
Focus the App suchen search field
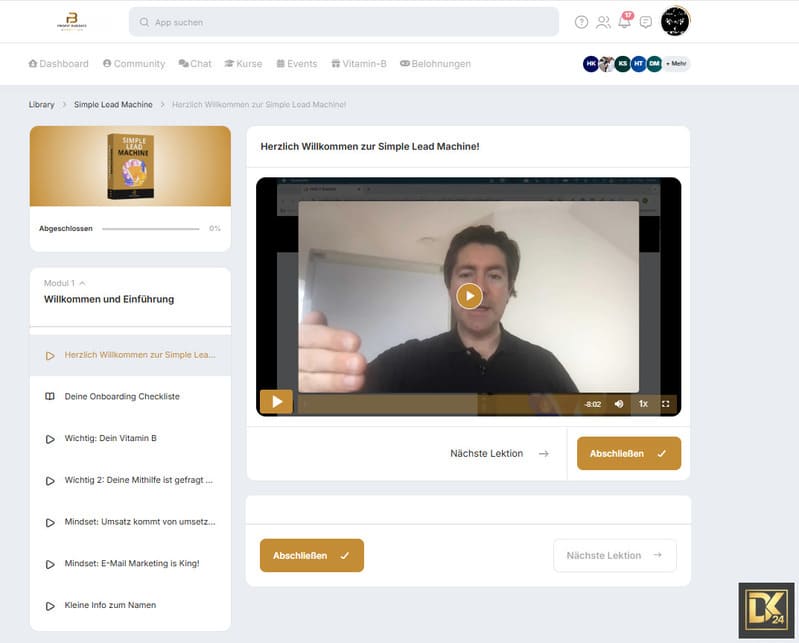[343, 22]
